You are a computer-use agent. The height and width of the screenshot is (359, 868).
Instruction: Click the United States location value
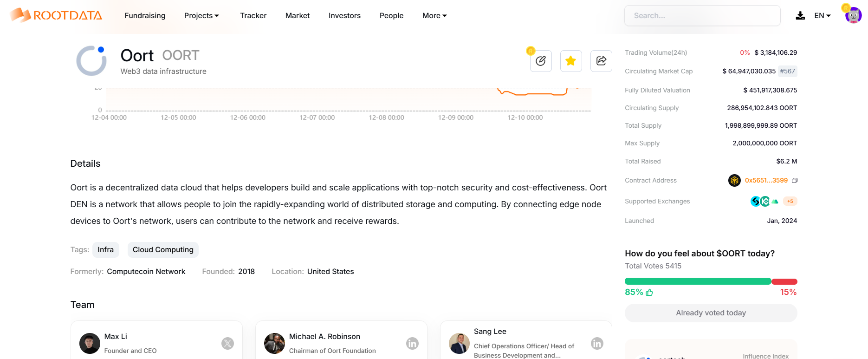click(330, 271)
